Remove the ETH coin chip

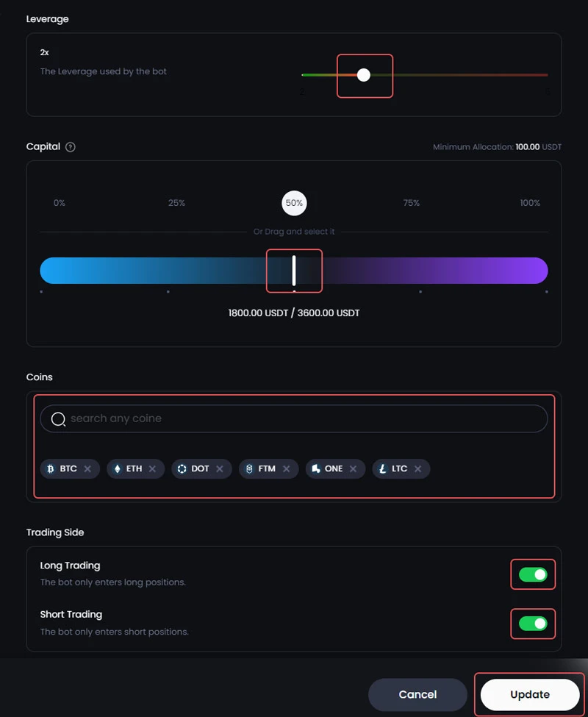point(154,468)
